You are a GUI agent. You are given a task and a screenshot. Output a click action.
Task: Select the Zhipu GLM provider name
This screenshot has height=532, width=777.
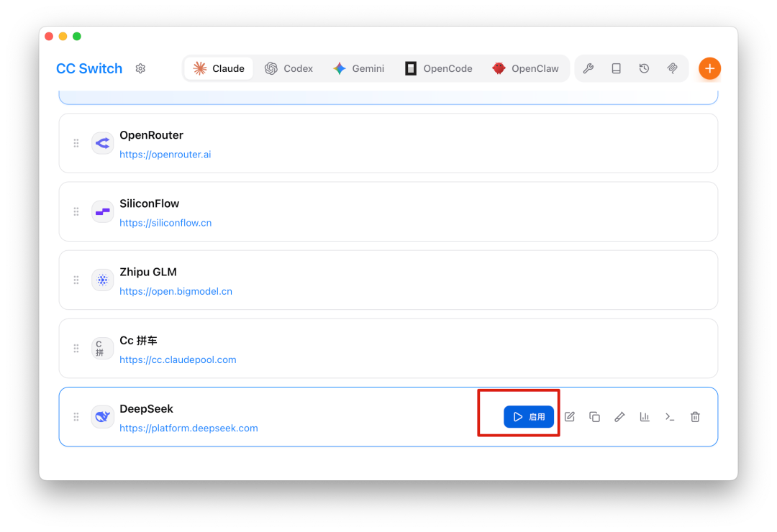pos(148,272)
